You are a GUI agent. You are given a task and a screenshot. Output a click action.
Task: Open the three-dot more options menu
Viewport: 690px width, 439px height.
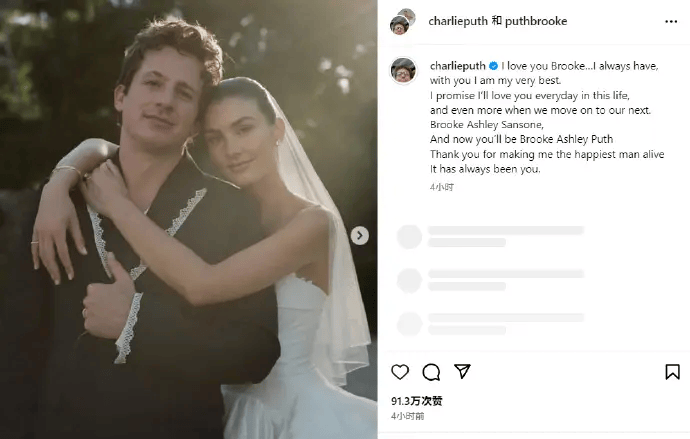[x=671, y=22]
